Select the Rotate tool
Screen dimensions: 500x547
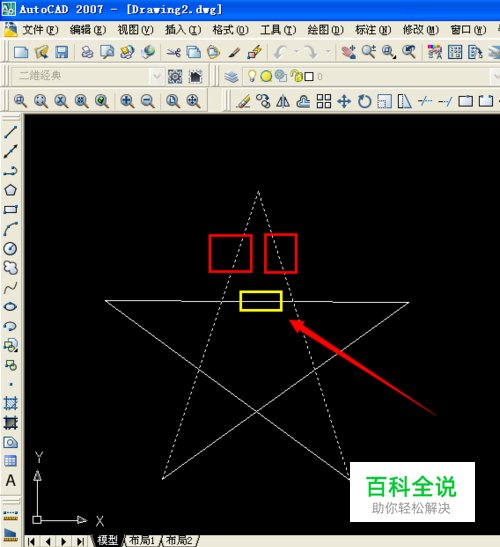364,102
